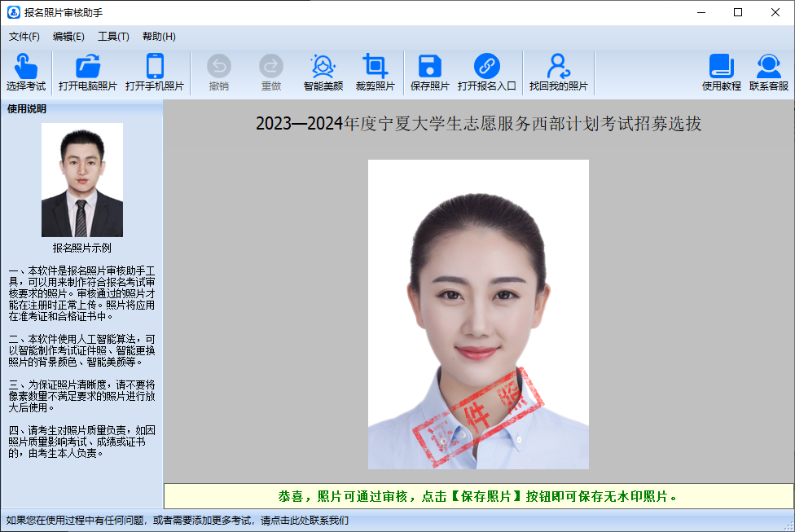Open the 打开报名入口 link icon
The image size is (795, 532).
point(487,67)
